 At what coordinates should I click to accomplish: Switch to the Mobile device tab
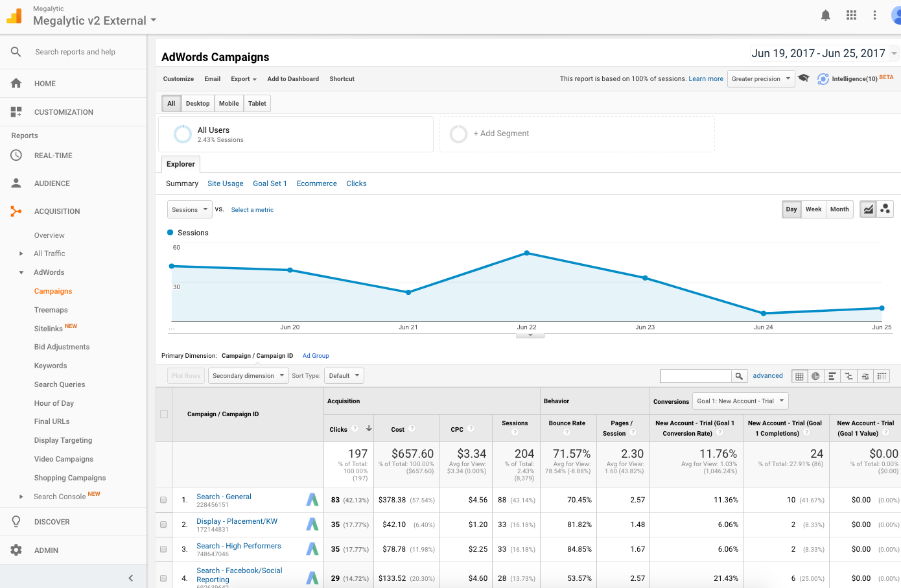(229, 104)
